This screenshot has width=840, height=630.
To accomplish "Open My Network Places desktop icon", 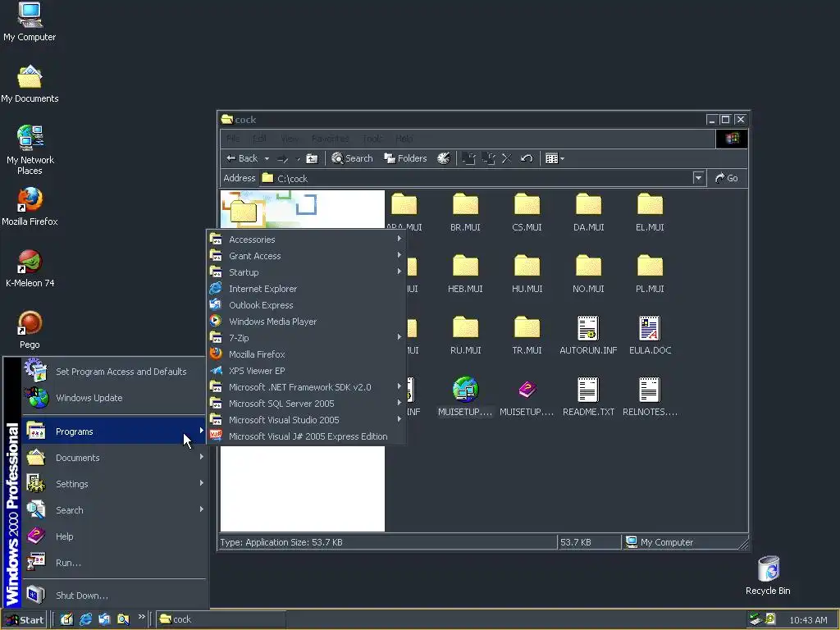I will 30,149.
